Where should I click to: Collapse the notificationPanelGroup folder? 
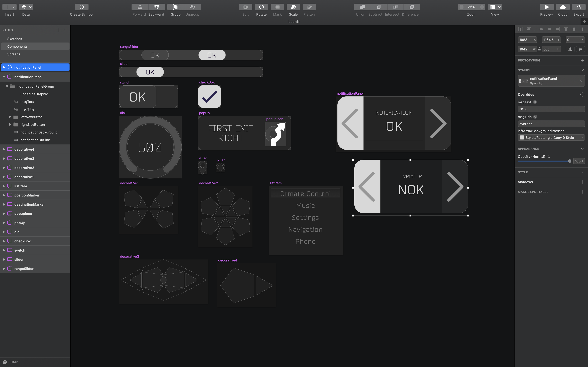coord(7,86)
